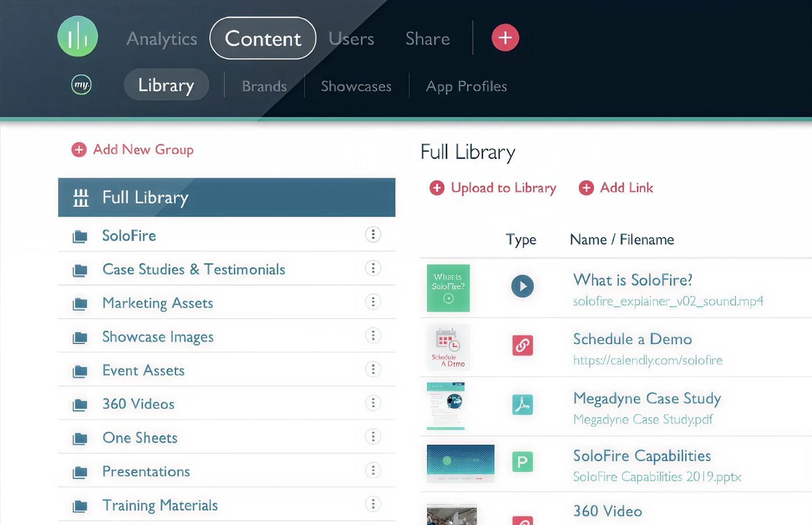Click the folder icon beside Event Assets

[x=80, y=371]
